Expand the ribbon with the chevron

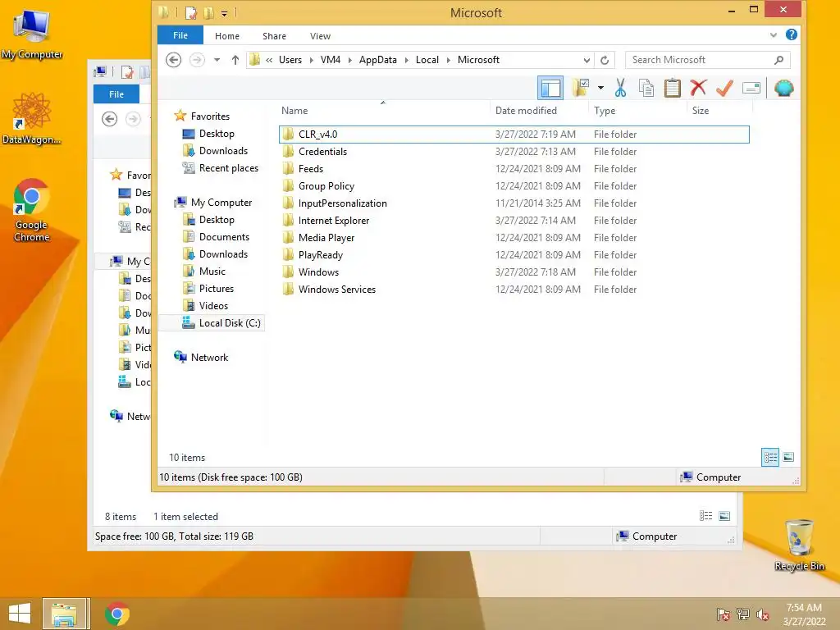[773, 35]
